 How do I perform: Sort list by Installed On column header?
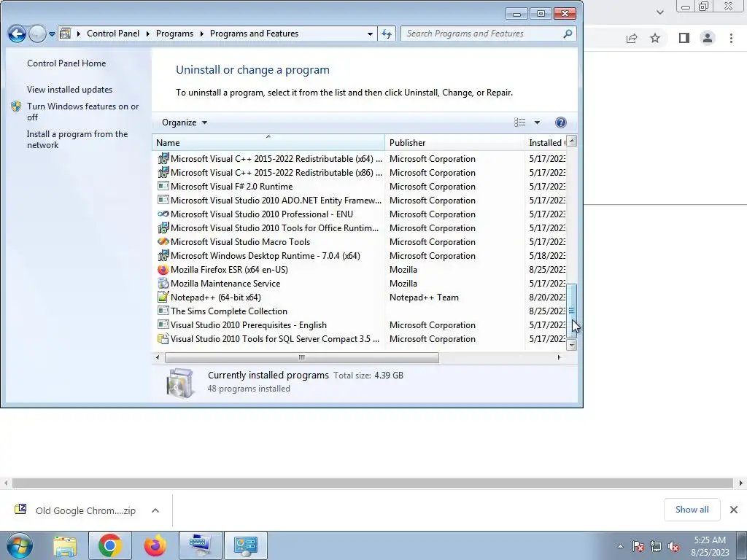coord(546,142)
